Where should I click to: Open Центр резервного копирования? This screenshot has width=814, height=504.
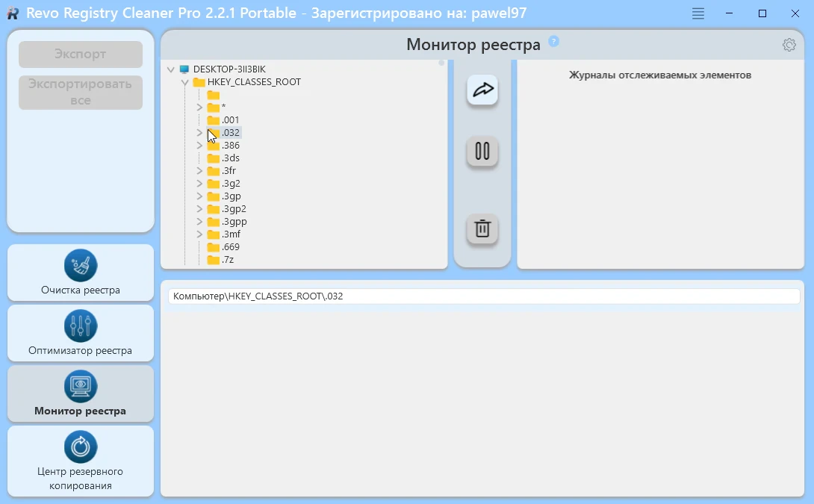point(81,461)
